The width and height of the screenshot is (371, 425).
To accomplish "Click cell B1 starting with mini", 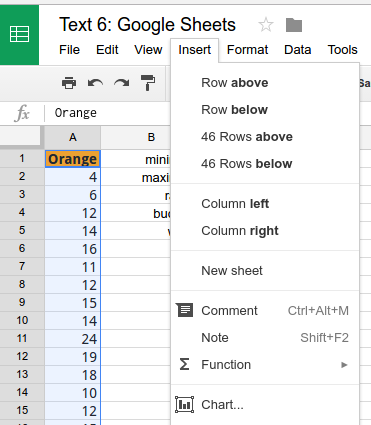I will [x=136, y=159].
